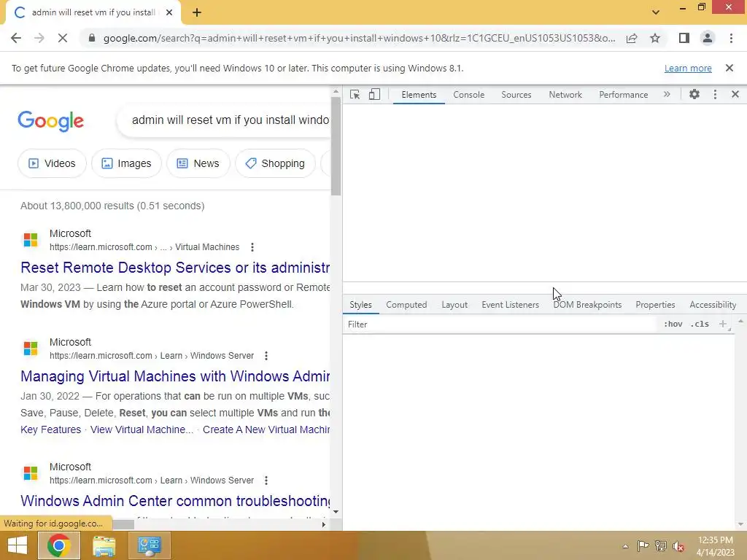Go to Google home via logo
The image size is (747, 560).
(x=50, y=121)
